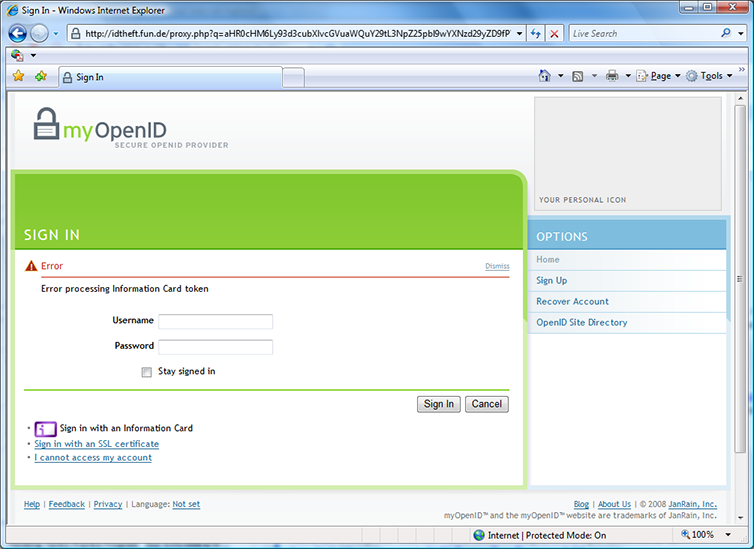Expand the address bar URL dropdown

point(520,33)
